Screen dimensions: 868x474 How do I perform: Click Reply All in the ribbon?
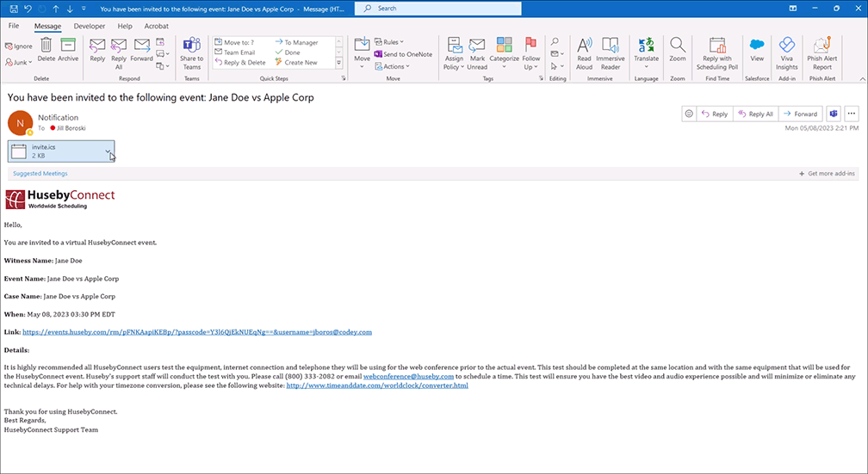119,53
